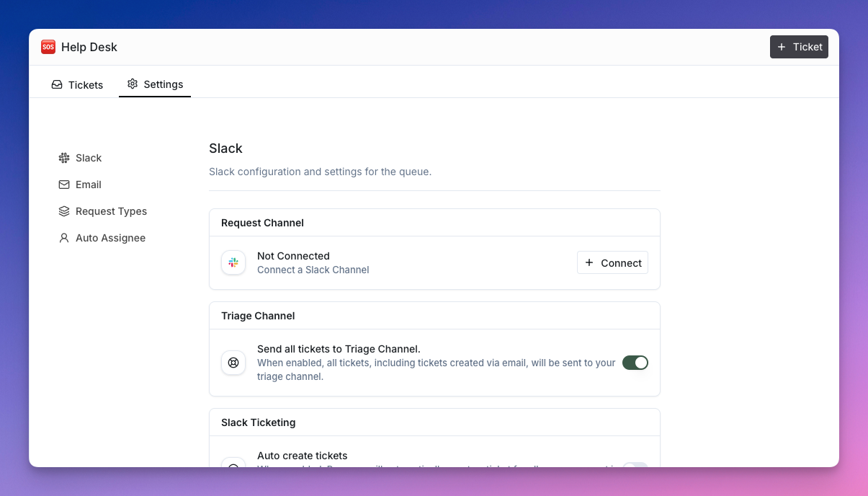Click the "Not Connected" status text

click(x=293, y=256)
